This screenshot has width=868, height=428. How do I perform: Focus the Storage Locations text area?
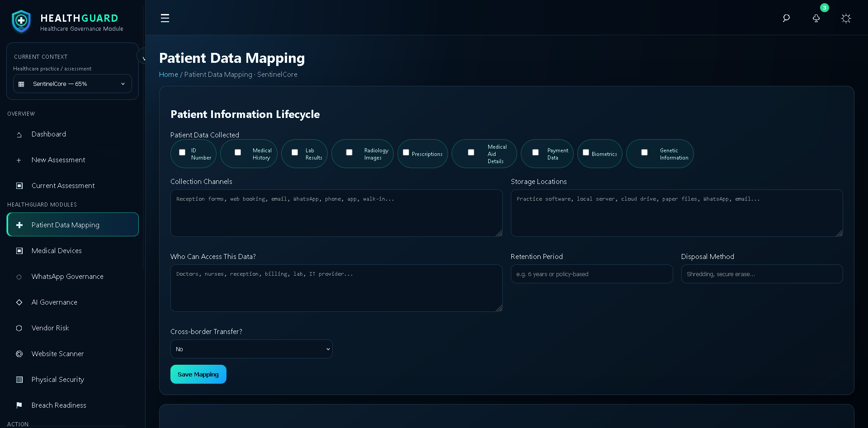coord(677,213)
